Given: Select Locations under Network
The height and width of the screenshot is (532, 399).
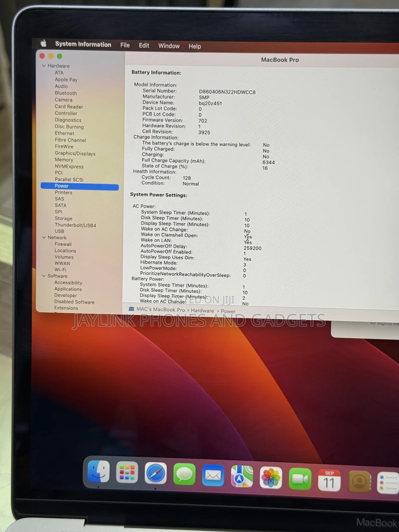Looking at the screenshot, I should 65,251.
